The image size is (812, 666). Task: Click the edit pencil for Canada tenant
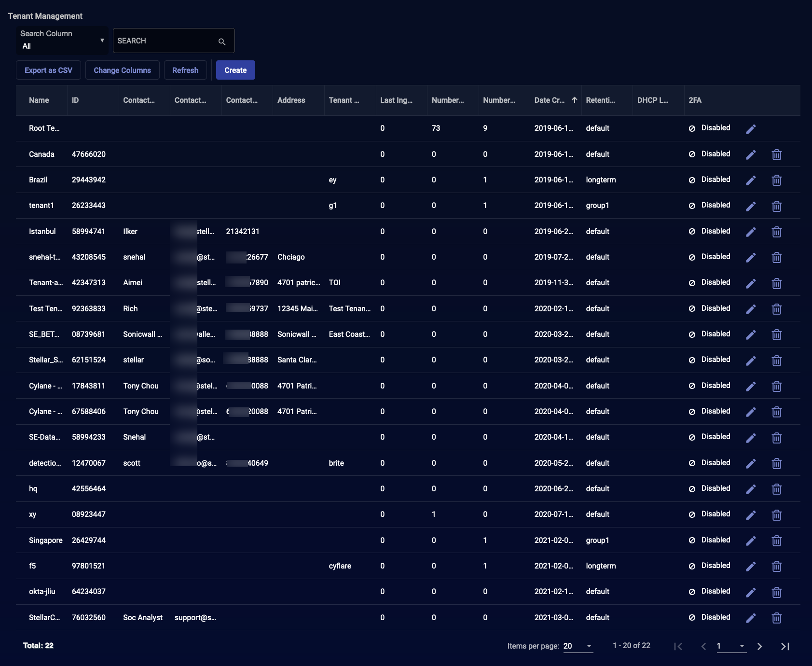click(x=751, y=154)
